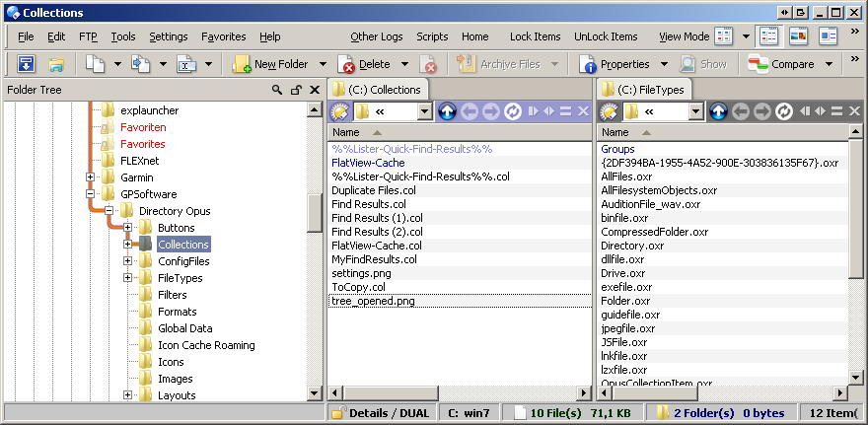Click the UnLock Items button
This screenshot has height=425, width=868.
(x=606, y=36)
